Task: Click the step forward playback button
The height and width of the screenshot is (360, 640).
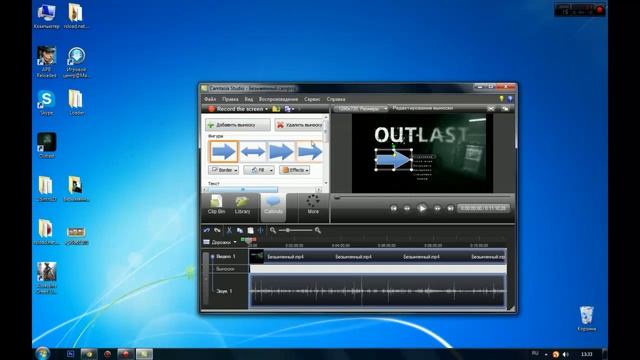Action: pyautogui.click(x=437, y=208)
